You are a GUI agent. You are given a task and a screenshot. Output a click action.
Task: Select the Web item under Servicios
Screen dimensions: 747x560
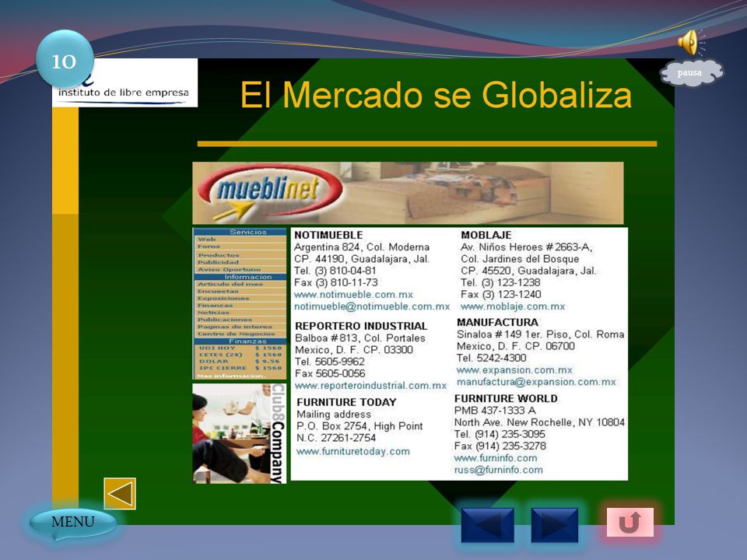pos(240,240)
